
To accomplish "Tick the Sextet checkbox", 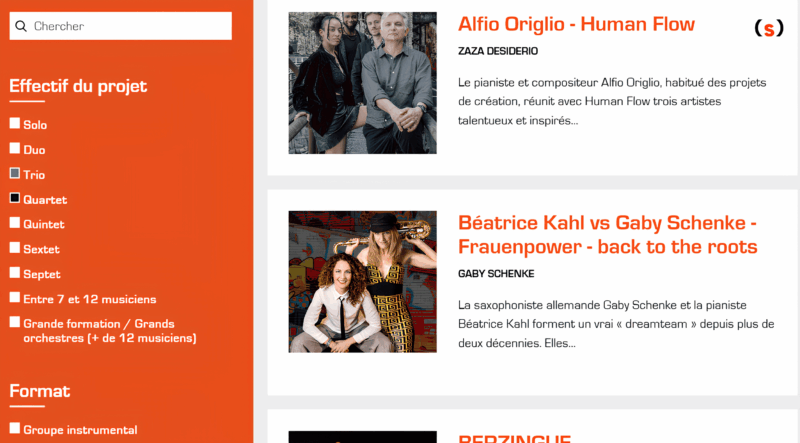I will point(15,248).
